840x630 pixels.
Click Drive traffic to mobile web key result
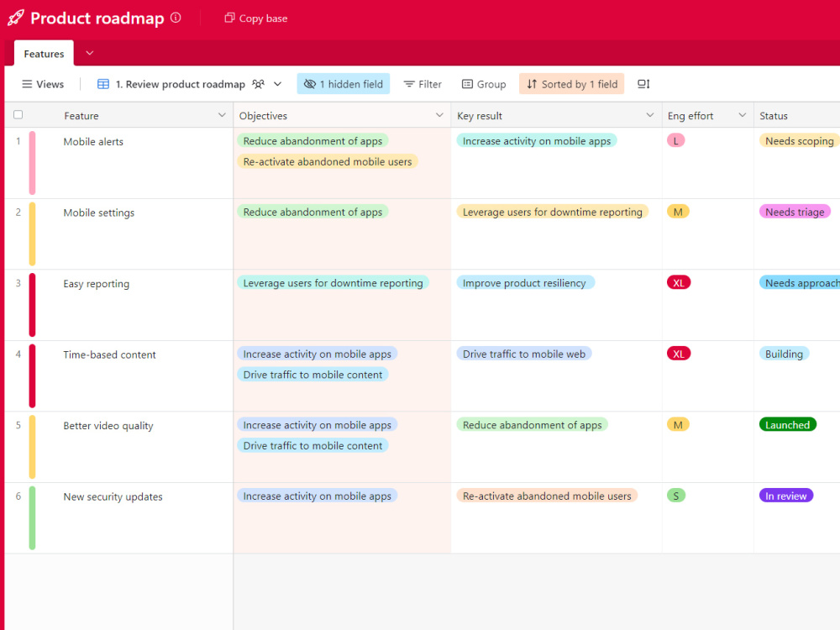point(524,354)
